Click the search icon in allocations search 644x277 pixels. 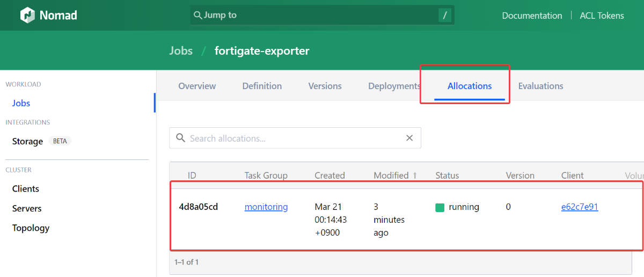pos(180,138)
